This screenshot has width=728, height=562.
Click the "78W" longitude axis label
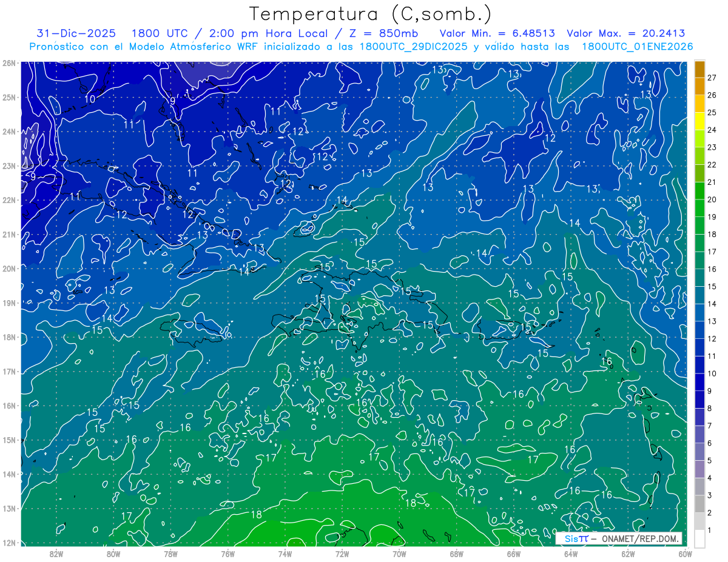point(170,554)
